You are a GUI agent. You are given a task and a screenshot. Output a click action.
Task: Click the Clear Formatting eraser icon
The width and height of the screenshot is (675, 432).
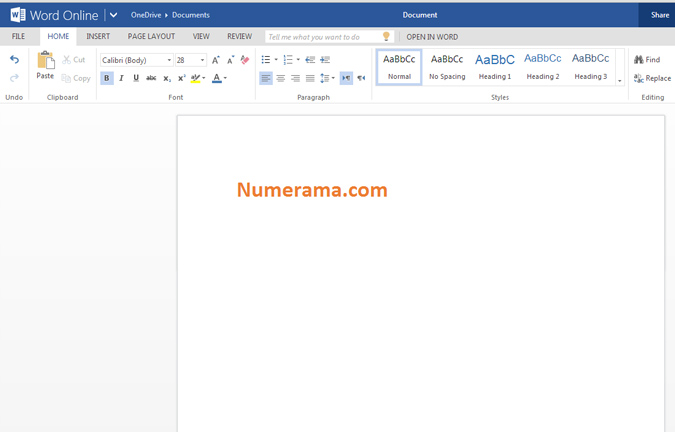tap(245, 60)
